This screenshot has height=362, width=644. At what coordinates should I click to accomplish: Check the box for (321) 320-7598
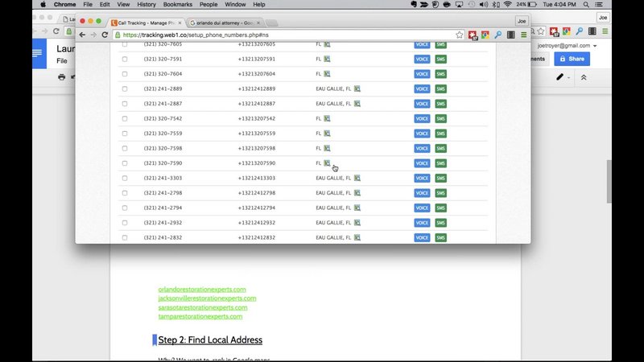[125, 148]
